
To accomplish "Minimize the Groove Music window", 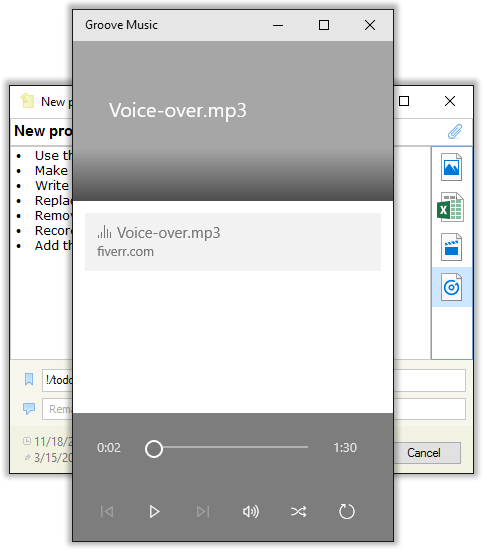I will (278, 25).
